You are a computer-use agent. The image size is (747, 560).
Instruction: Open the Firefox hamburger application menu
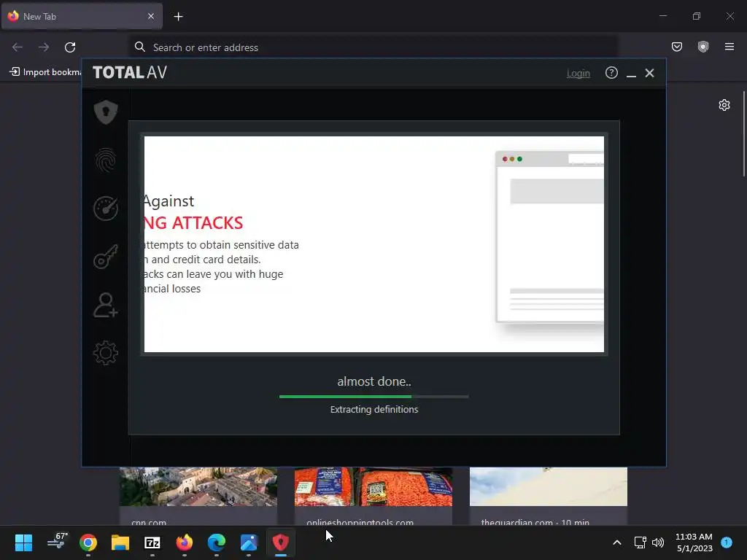coord(729,47)
